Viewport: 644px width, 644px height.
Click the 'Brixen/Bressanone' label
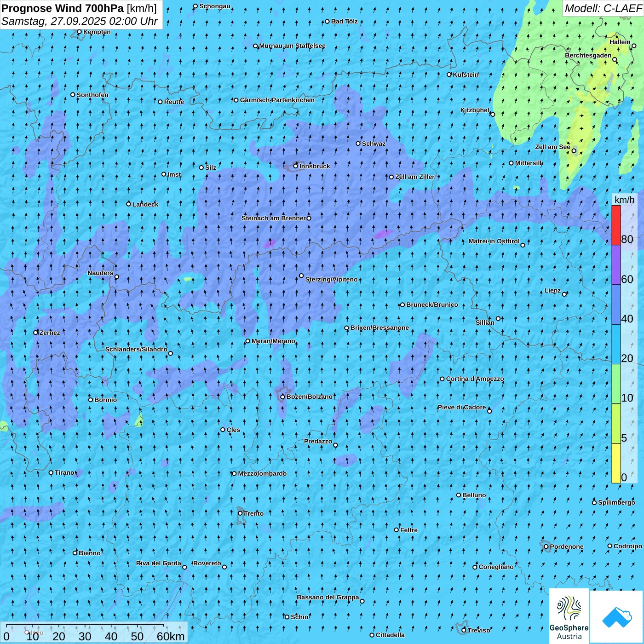click(x=379, y=328)
